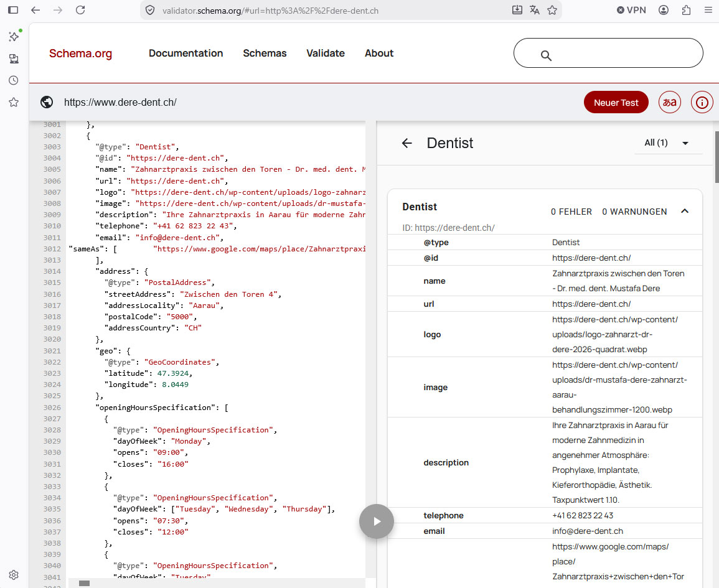The height and width of the screenshot is (588, 719).
Task: Run the test with the play button
Action: [377, 521]
